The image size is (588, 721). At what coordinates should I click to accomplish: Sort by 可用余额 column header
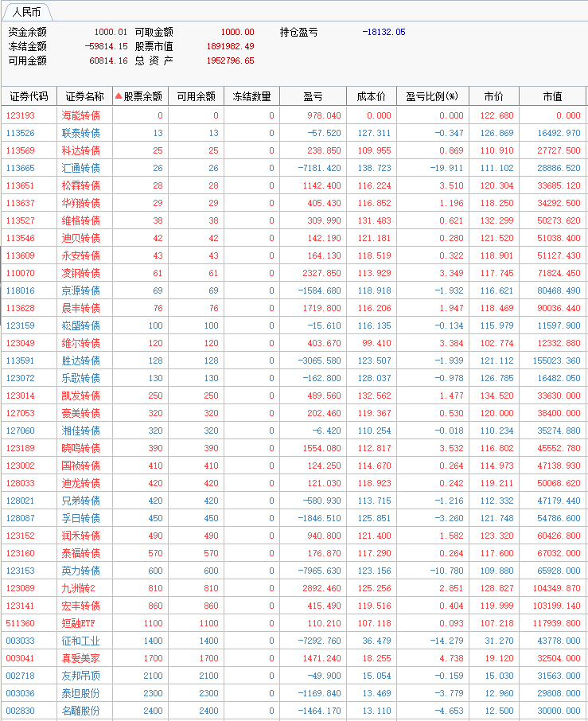coord(197,96)
